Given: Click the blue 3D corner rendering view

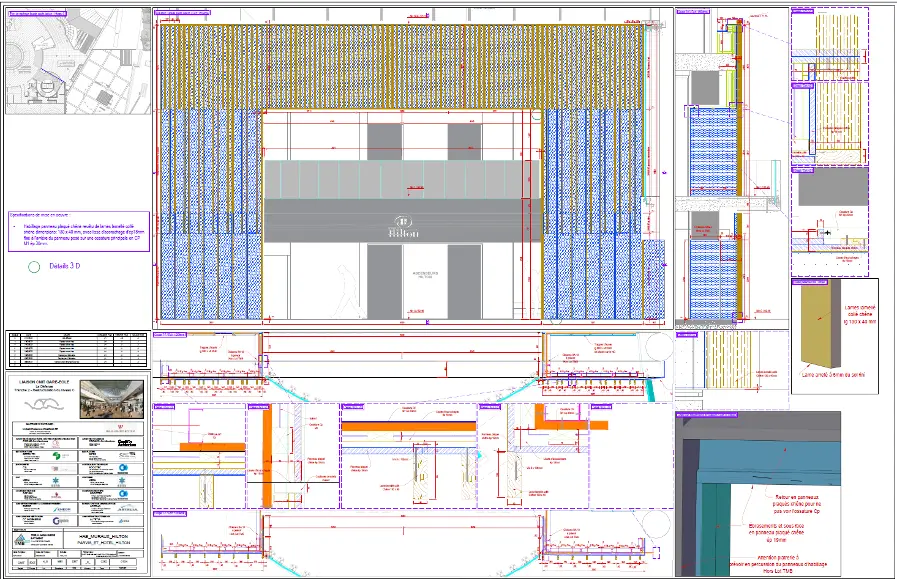Looking at the screenshot, I should point(758,494).
